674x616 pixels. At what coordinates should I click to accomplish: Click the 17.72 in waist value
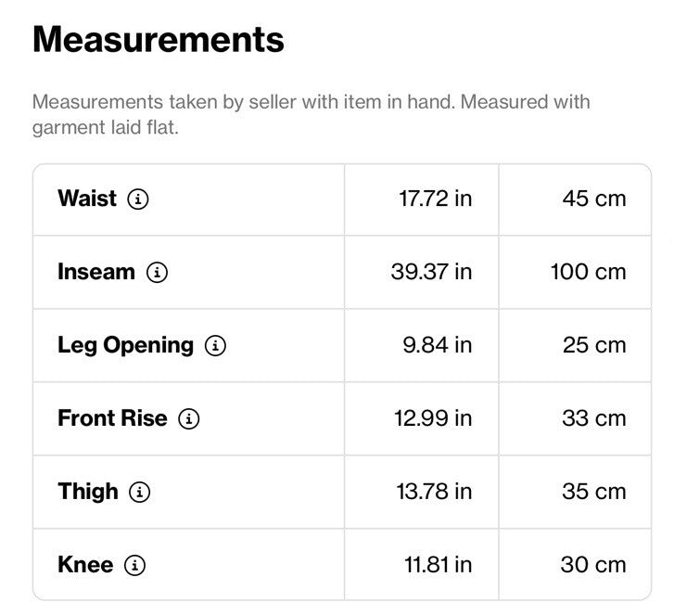(436, 199)
